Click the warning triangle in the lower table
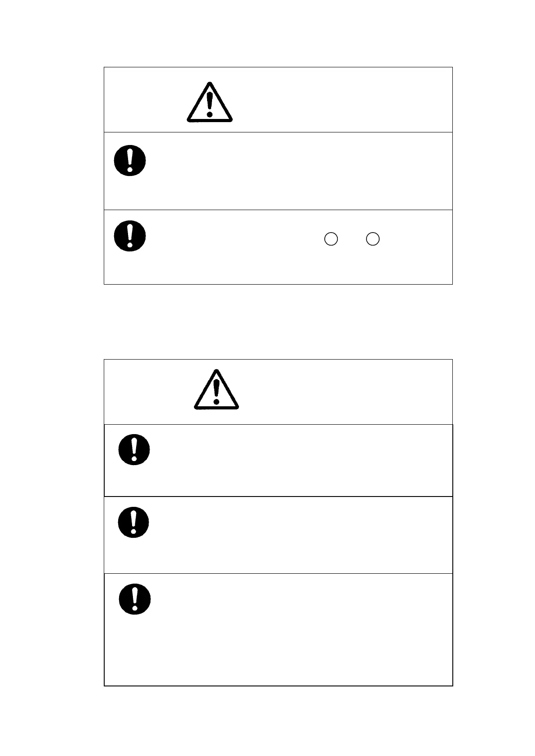535x756 pixels. [217, 389]
